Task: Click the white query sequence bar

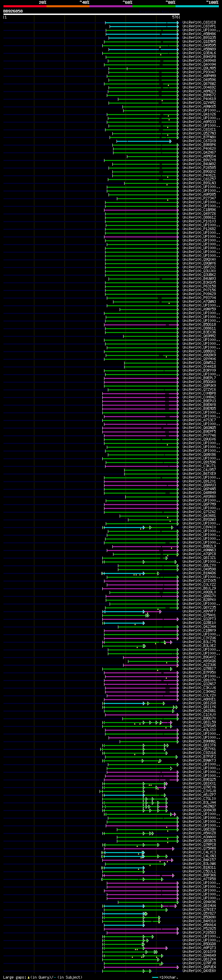Action: tap(92, 15)
